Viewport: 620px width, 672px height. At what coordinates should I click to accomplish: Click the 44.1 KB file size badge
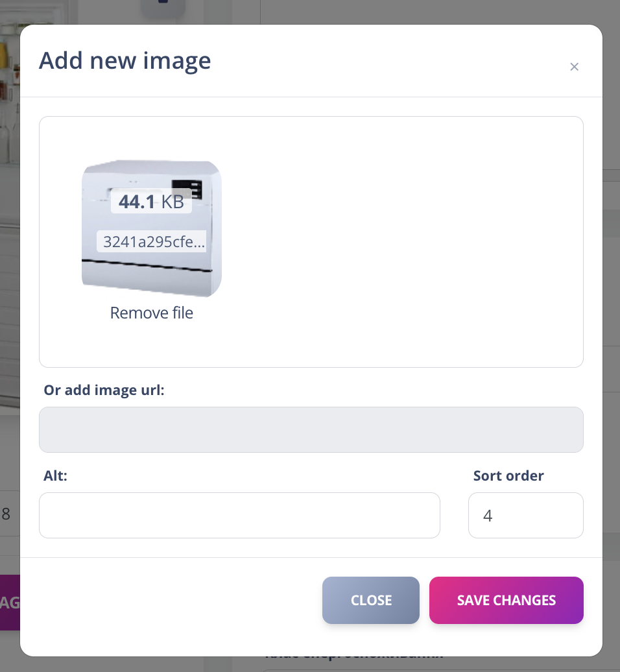pyautogui.click(x=152, y=202)
